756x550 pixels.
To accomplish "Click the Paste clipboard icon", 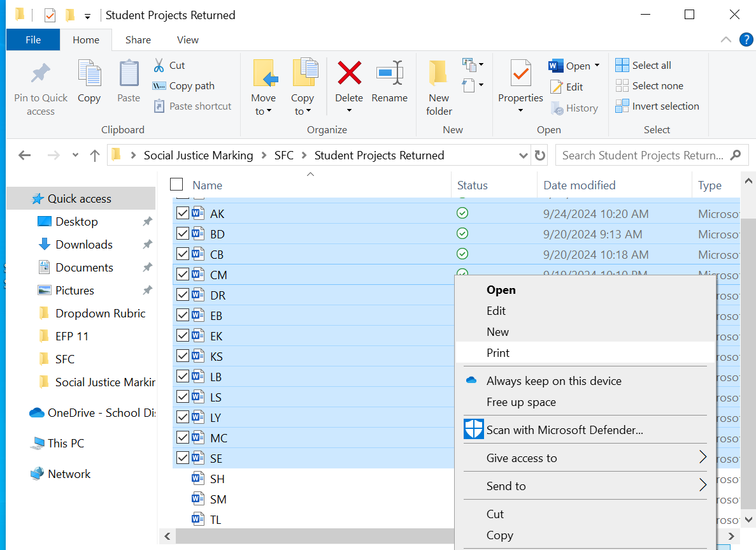I will 129,73.
